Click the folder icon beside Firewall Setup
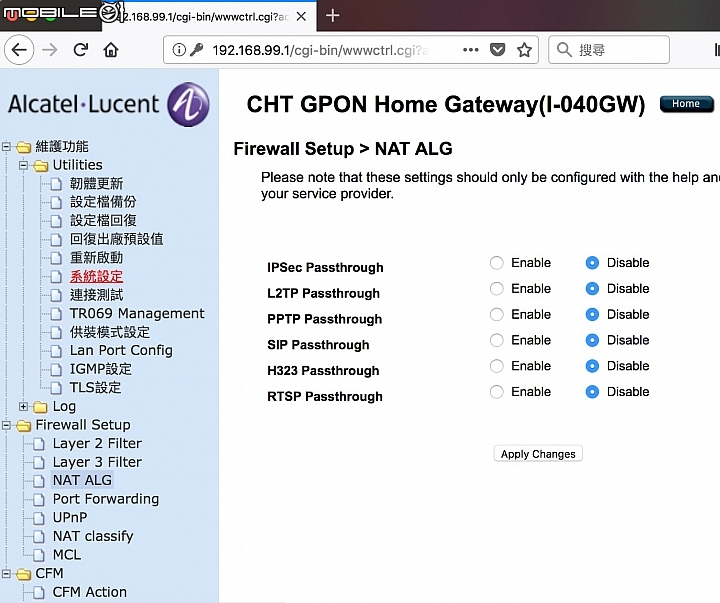 tap(24, 426)
